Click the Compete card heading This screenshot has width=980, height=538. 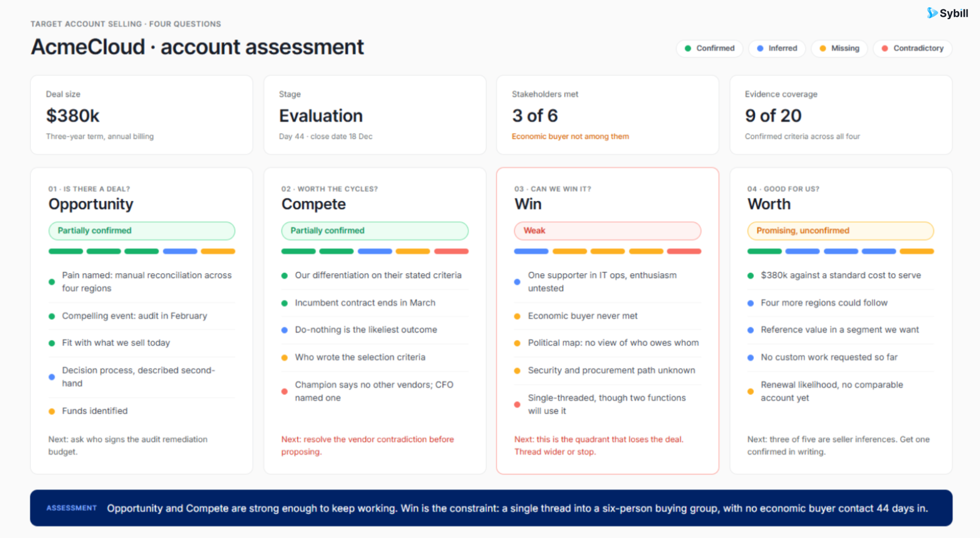[314, 204]
